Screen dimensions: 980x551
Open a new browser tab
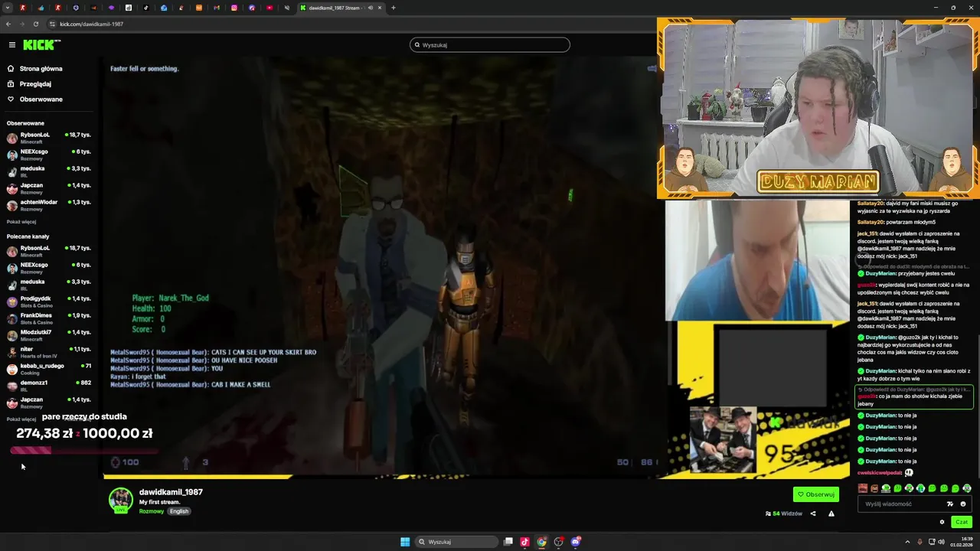[x=394, y=8]
